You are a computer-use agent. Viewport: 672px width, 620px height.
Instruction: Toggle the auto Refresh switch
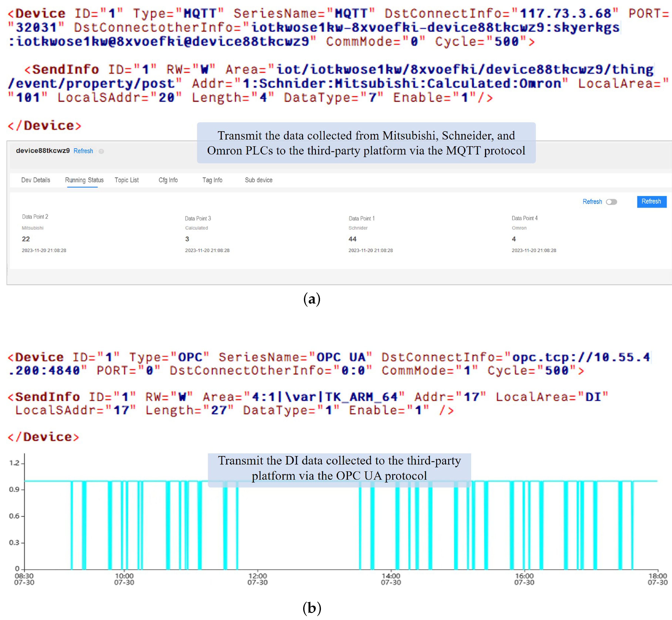coord(611,202)
